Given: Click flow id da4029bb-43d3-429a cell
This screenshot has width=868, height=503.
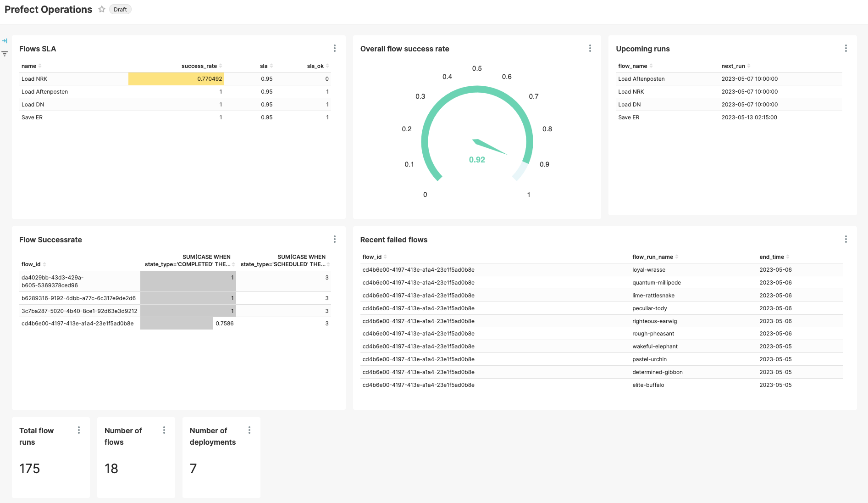Looking at the screenshot, I should coord(80,281).
